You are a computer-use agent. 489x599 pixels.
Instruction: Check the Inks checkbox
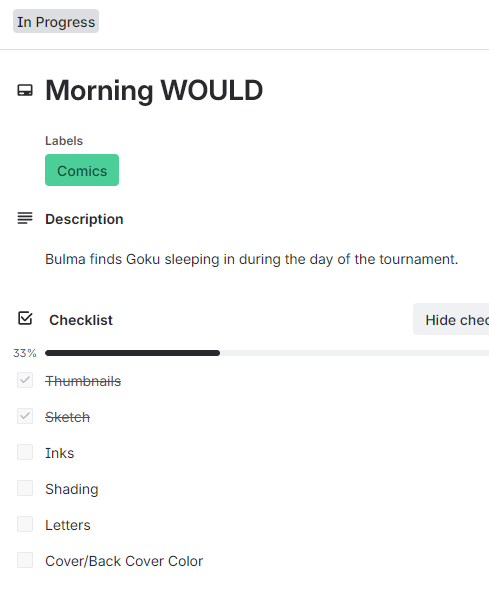click(x=25, y=452)
